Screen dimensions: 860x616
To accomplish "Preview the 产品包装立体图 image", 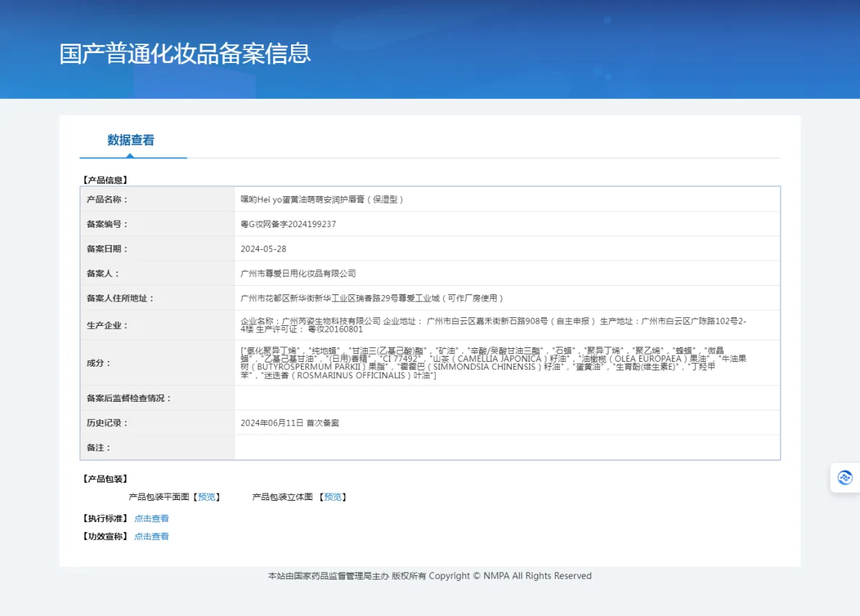I will click(x=333, y=497).
